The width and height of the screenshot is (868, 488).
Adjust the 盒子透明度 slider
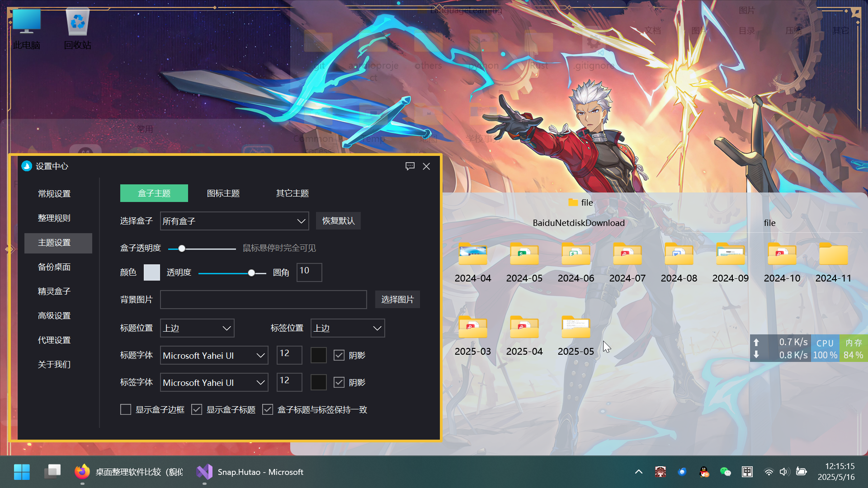[x=202, y=249]
